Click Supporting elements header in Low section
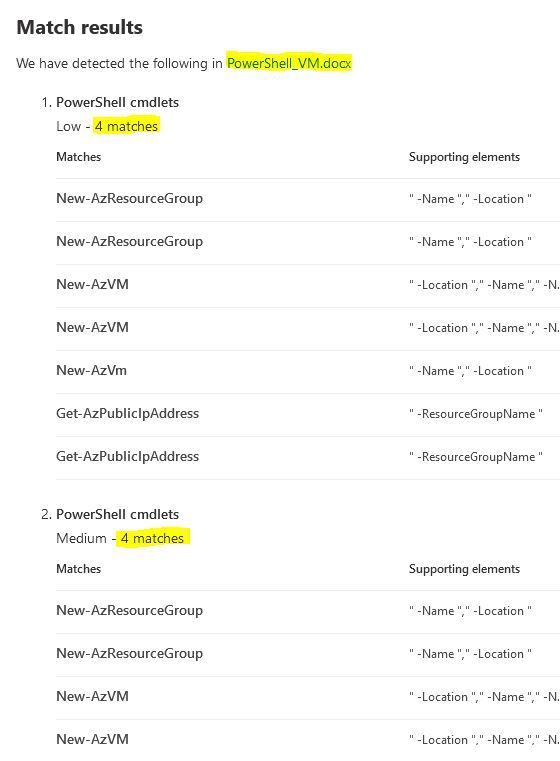Viewport: 560px width, 761px height. click(464, 157)
